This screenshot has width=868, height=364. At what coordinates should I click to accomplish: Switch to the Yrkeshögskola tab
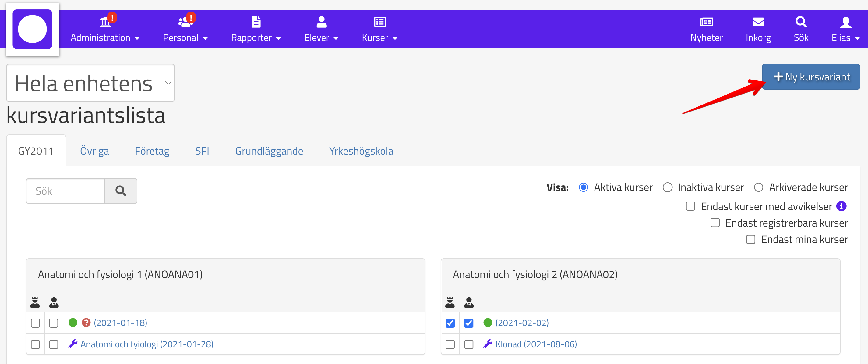click(x=361, y=151)
